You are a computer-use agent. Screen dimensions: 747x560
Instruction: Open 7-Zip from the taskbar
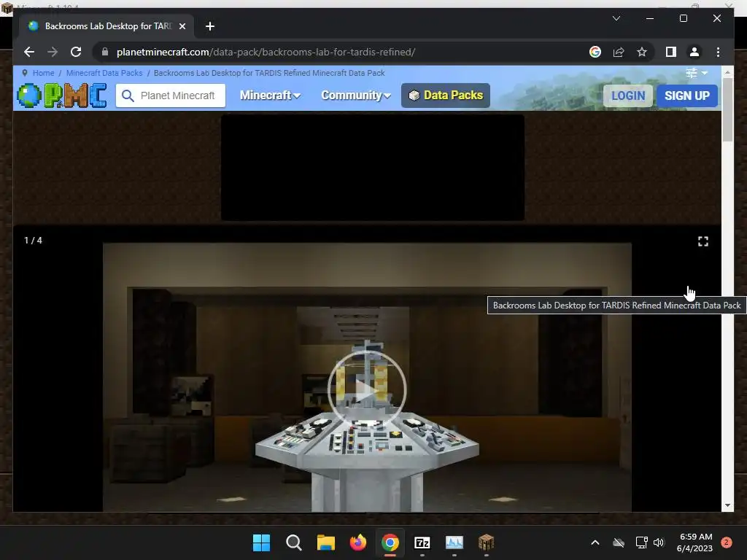[422, 542]
